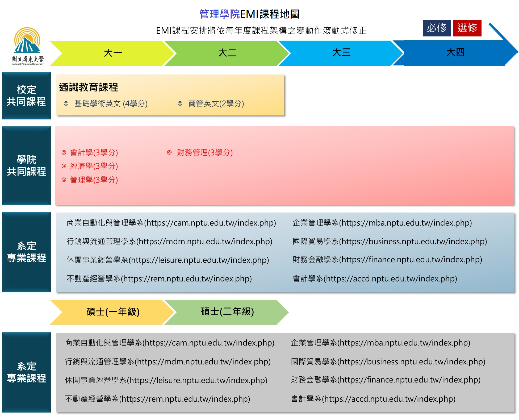The image size is (519, 420).
Task: Open undergraduate 商業自動化與管理學系 cam.nptu link
Action: click(x=171, y=223)
